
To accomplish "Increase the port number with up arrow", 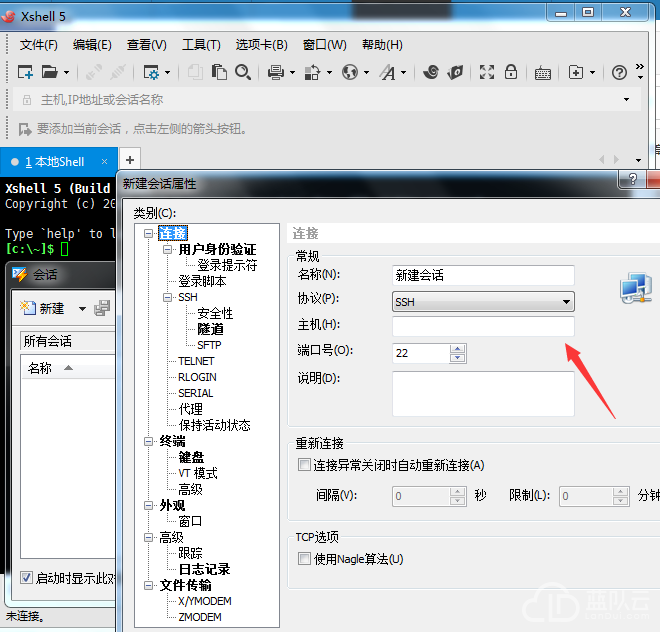I will pyautogui.click(x=458, y=348).
